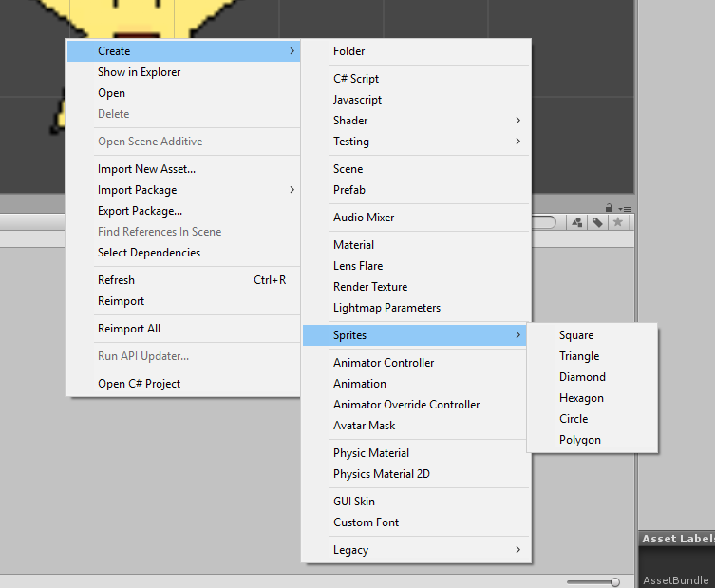Image resolution: width=715 pixels, height=588 pixels.
Task: Click the favorites star icon
Action: tap(618, 222)
